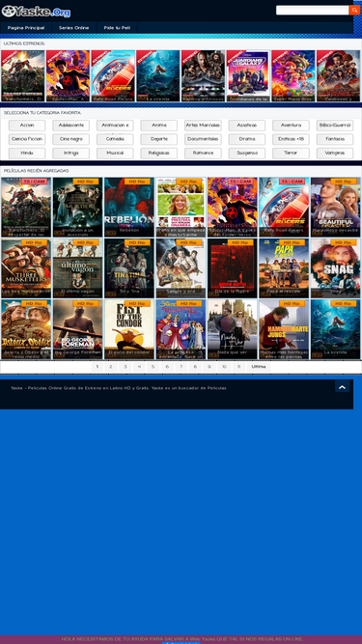Open the Snag movie poster

(336, 268)
